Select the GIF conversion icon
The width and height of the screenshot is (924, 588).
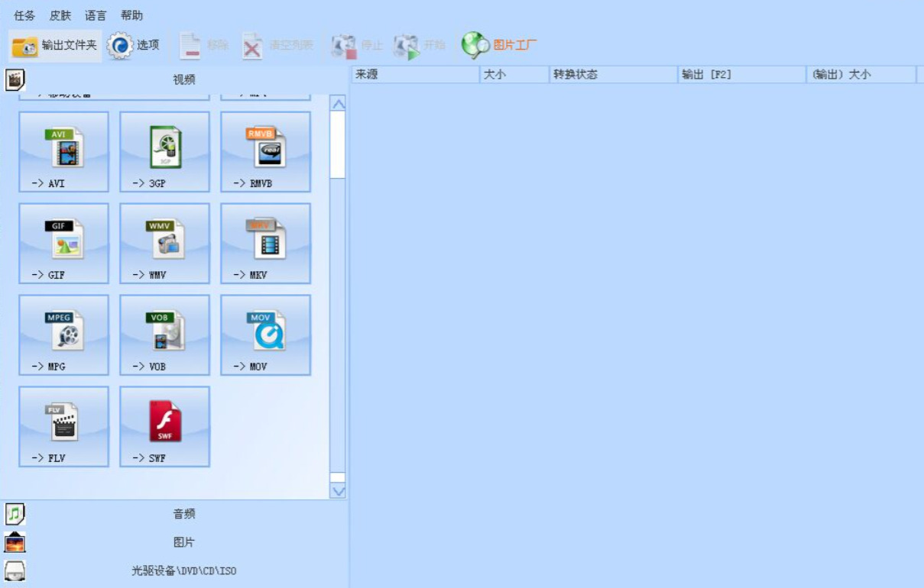click(64, 244)
